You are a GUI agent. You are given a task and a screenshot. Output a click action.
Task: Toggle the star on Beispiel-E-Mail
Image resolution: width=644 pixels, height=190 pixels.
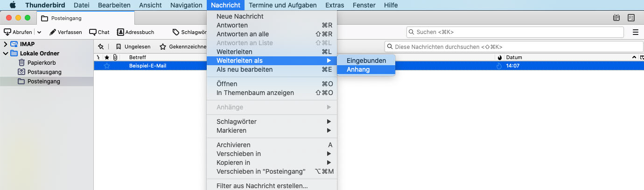(x=107, y=66)
